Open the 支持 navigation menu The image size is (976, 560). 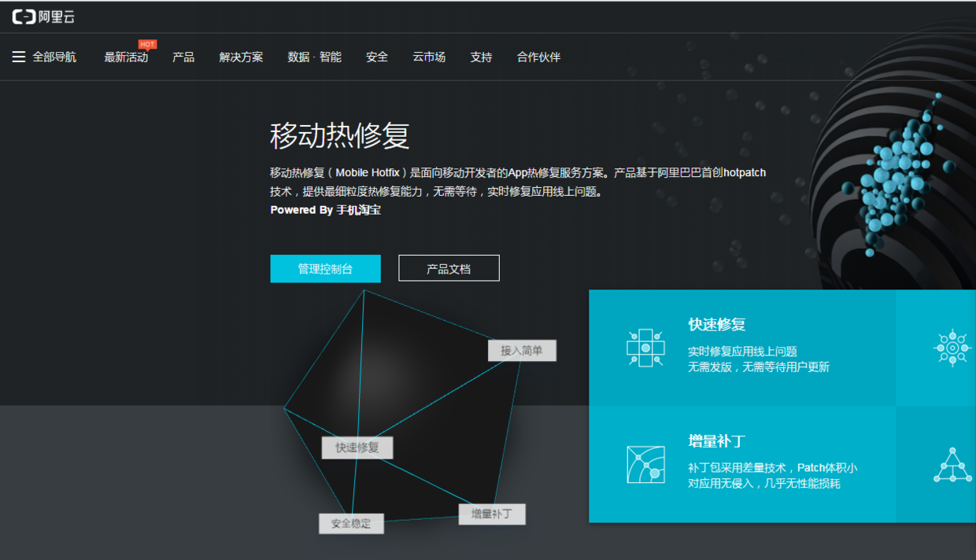[481, 57]
